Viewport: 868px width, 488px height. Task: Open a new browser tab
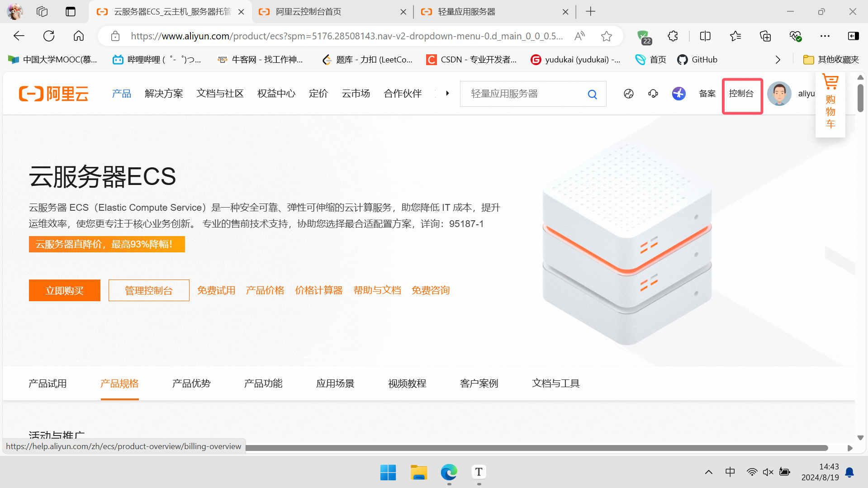point(590,12)
